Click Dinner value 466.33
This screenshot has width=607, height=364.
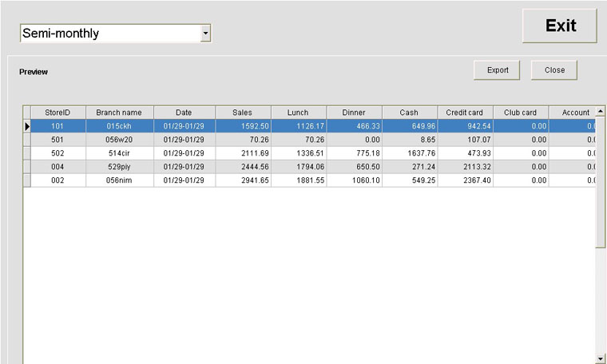[x=354, y=126]
